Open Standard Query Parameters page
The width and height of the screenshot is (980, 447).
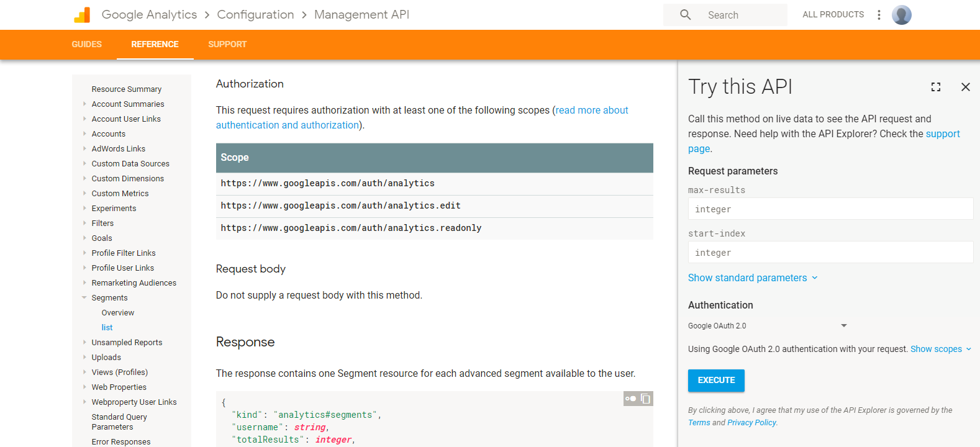(119, 422)
